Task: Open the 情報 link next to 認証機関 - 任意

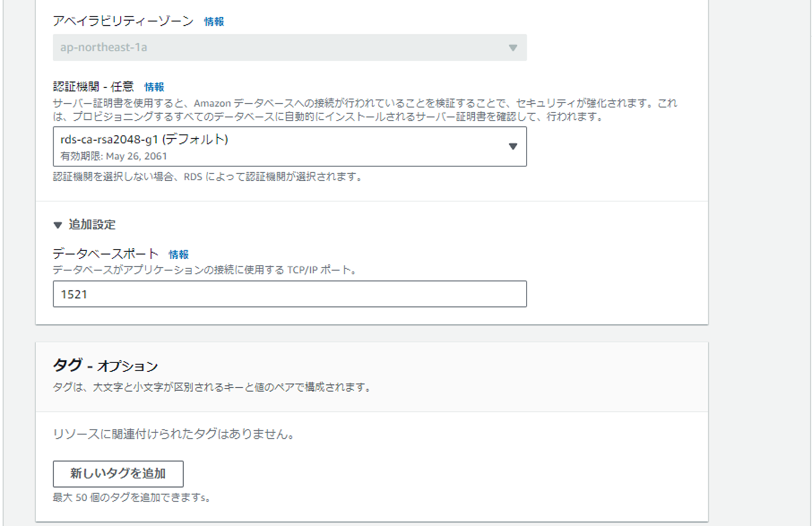Action: coord(154,87)
